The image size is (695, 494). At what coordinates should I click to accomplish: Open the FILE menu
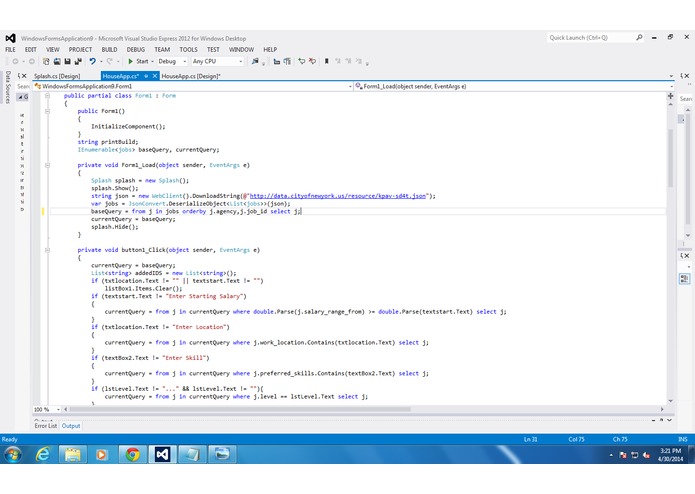(10, 50)
